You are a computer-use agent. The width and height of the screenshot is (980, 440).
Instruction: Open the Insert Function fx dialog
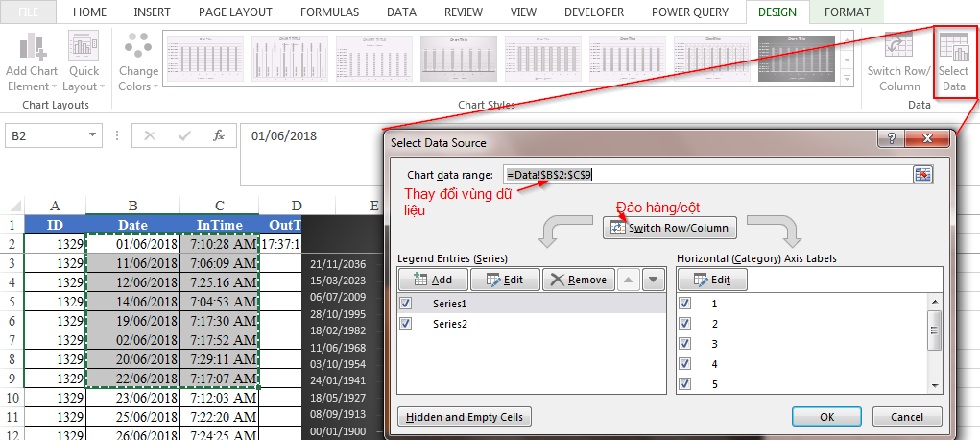[x=219, y=135]
